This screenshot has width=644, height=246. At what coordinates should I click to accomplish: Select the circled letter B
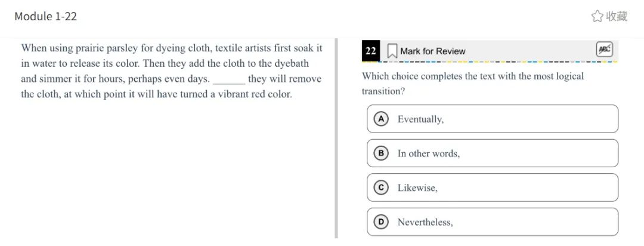pyautogui.click(x=380, y=153)
